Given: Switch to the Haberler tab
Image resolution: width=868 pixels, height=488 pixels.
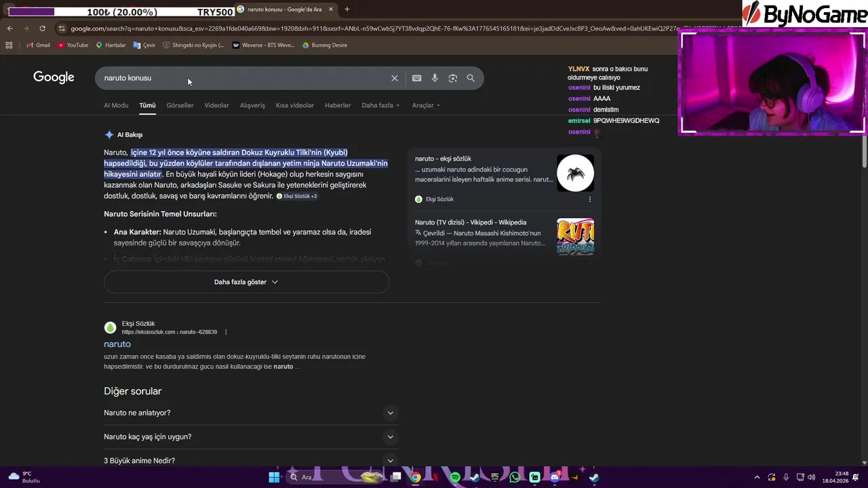Looking at the screenshot, I should pos(338,105).
